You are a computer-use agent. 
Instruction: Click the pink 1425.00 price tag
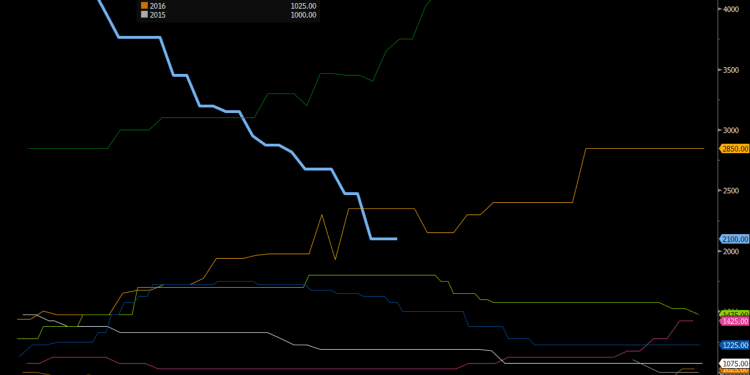click(734, 321)
